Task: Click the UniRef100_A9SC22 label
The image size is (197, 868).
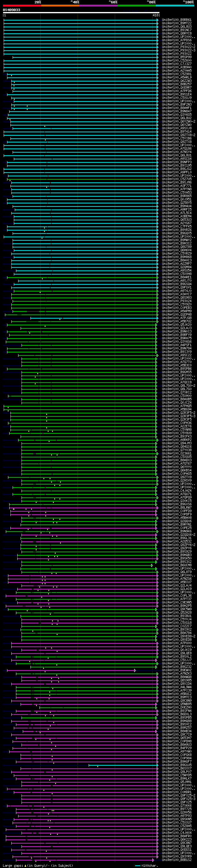Action: pyautogui.click(x=177, y=355)
